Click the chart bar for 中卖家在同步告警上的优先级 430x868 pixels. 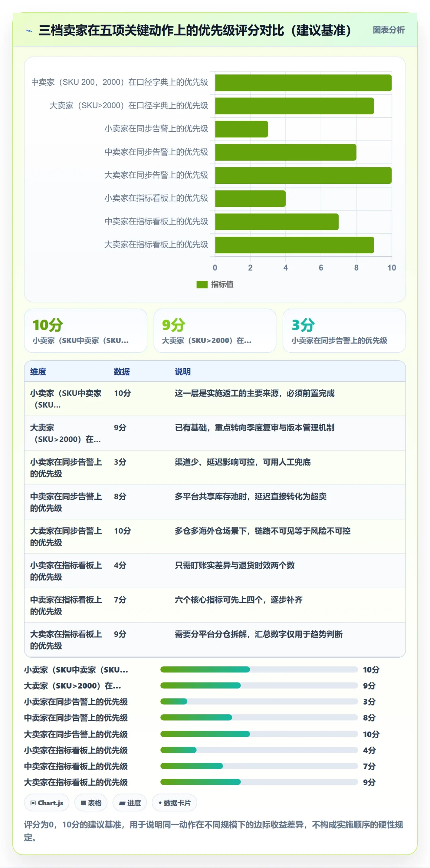tap(286, 152)
